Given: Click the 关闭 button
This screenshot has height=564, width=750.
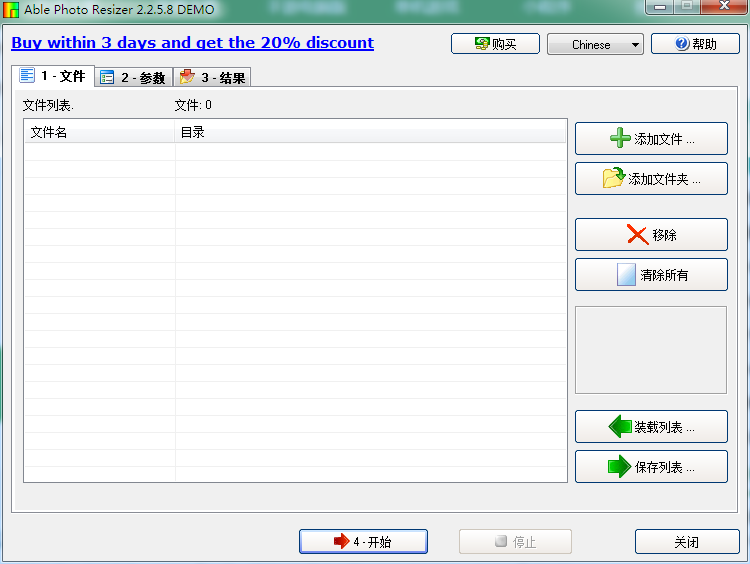Looking at the screenshot, I should [x=687, y=541].
